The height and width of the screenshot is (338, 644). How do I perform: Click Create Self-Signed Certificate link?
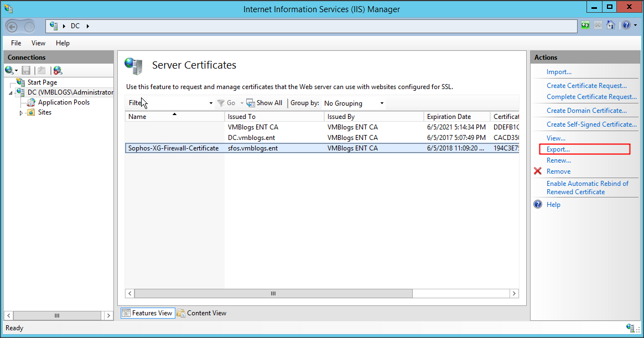[x=591, y=124]
